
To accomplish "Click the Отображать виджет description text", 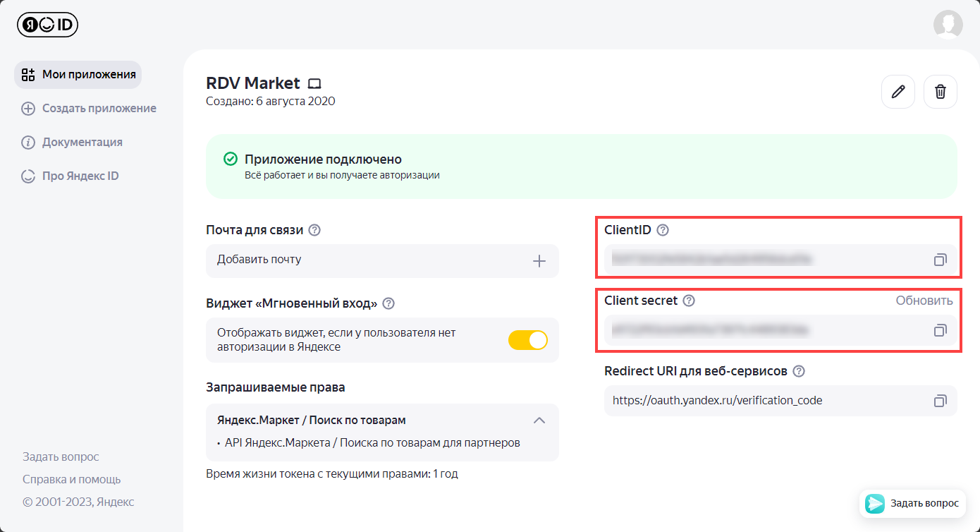I will tap(336, 340).
